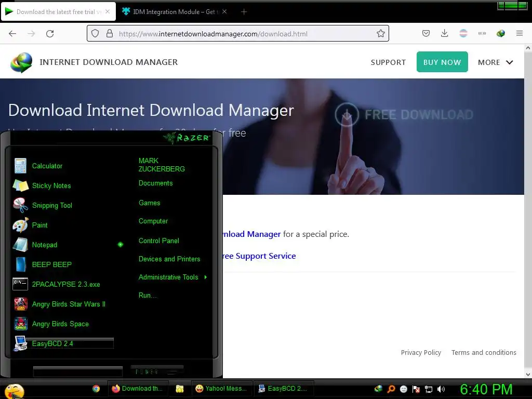Viewport: 532px width, 399px height.
Task: Switch to Firefox Download taskbar button
Action: tap(138, 389)
